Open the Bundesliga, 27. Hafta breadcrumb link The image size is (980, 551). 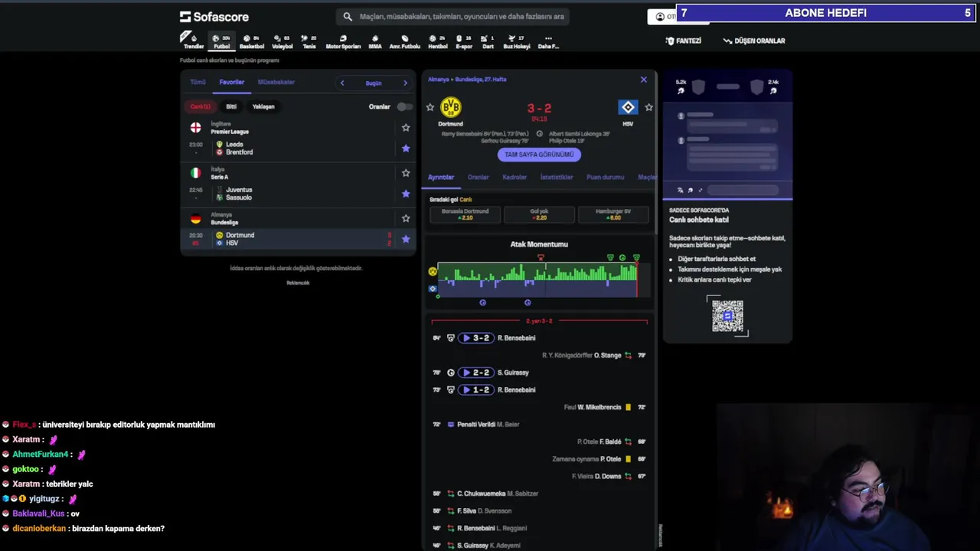tap(480, 80)
